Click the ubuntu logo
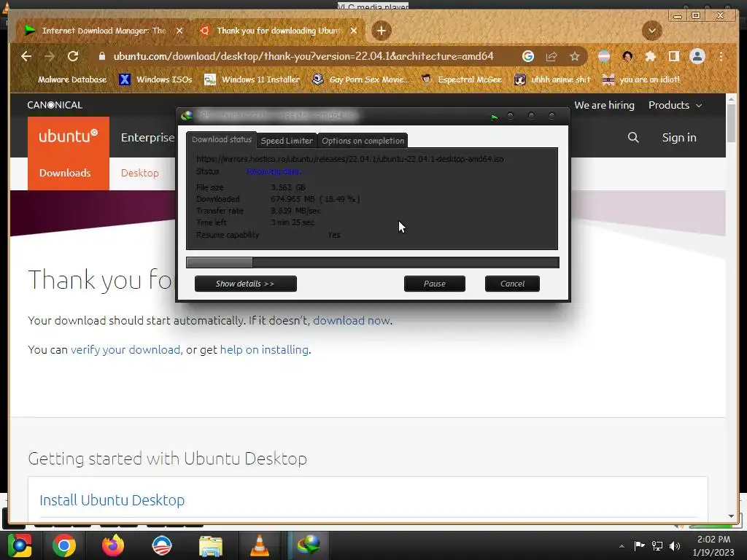 pyautogui.click(x=68, y=136)
